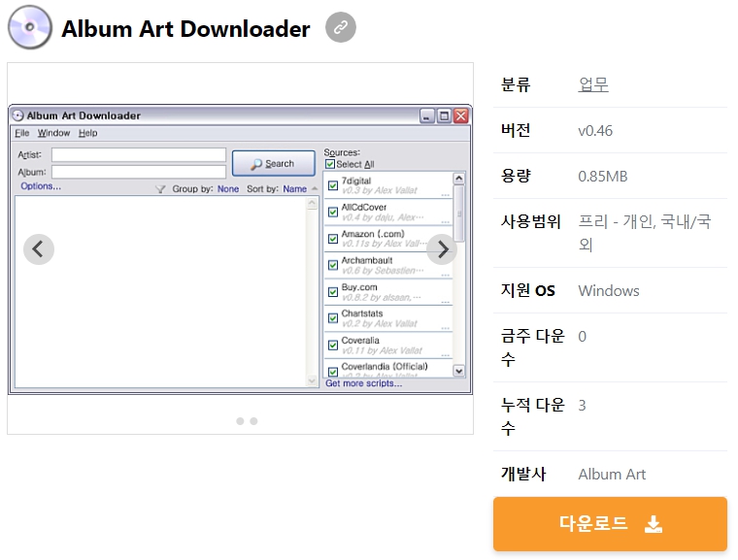Toggle the Select All sources checkbox
The width and height of the screenshot is (738, 560).
pos(330,164)
